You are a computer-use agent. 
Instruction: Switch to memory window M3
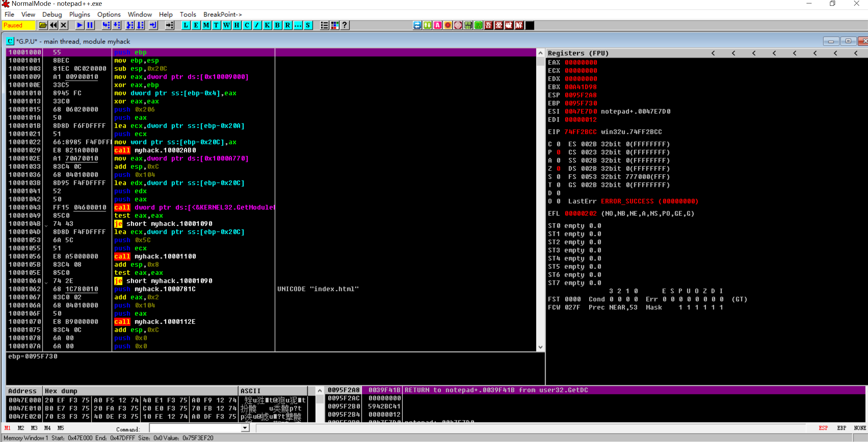pos(34,428)
